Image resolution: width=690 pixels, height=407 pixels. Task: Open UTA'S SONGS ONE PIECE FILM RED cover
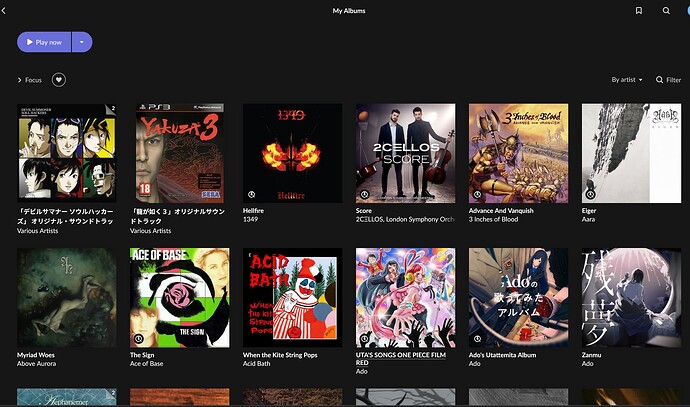tap(405, 297)
